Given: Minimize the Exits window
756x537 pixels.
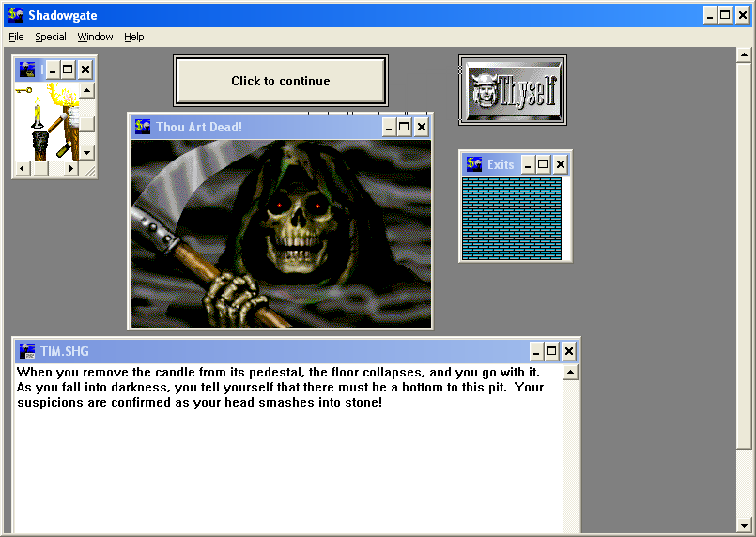Looking at the screenshot, I should click(x=528, y=165).
